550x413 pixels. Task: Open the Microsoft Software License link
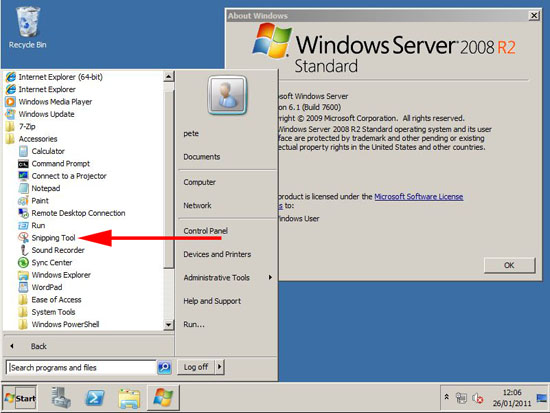[x=418, y=196]
